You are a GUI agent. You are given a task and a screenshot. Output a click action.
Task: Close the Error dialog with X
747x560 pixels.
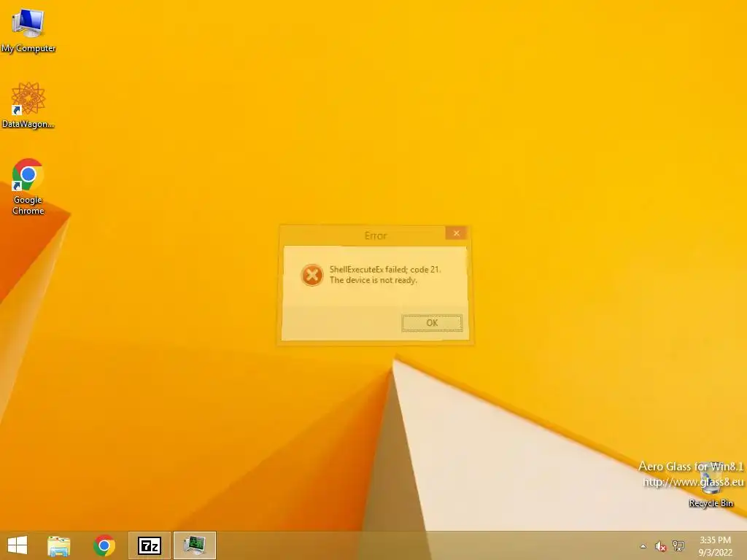pyautogui.click(x=456, y=233)
